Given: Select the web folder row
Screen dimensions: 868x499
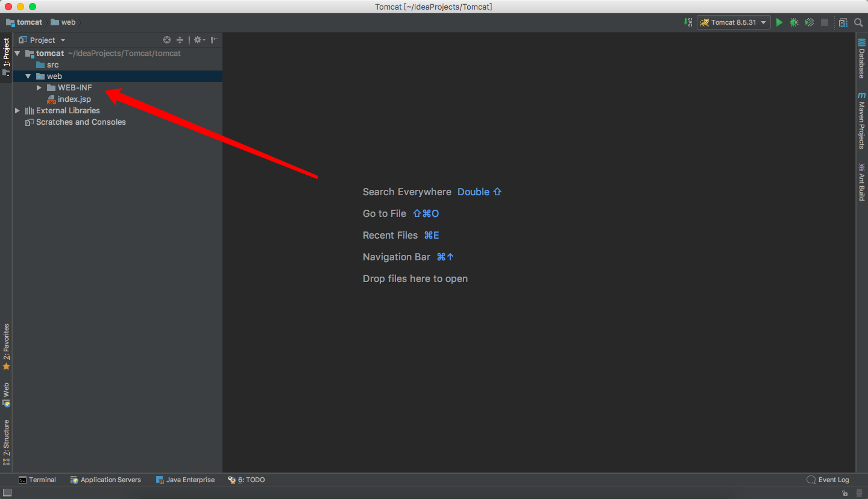Looking at the screenshot, I should 118,76.
